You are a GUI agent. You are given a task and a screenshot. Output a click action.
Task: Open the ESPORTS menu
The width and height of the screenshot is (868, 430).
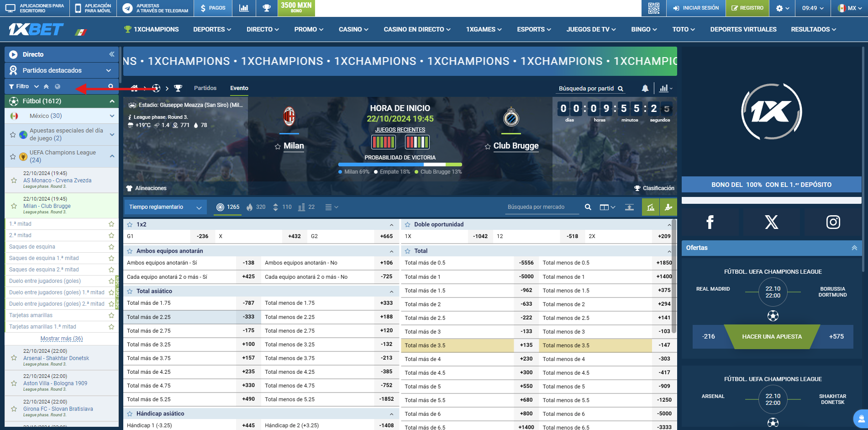point(534,29)
